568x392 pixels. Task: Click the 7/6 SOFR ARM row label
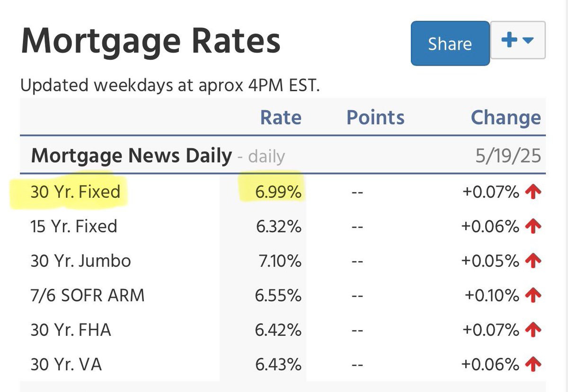pyautogui.click(x=88, y=295)
